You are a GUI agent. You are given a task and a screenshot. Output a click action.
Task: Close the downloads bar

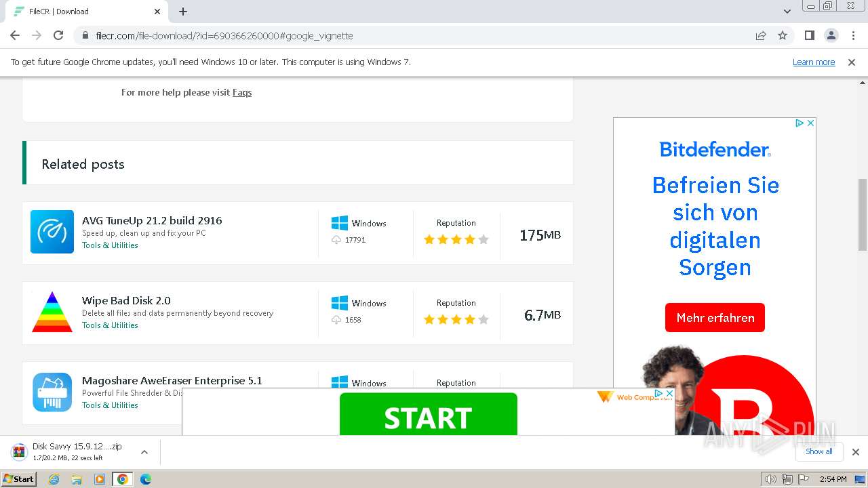tap(855, 452)
